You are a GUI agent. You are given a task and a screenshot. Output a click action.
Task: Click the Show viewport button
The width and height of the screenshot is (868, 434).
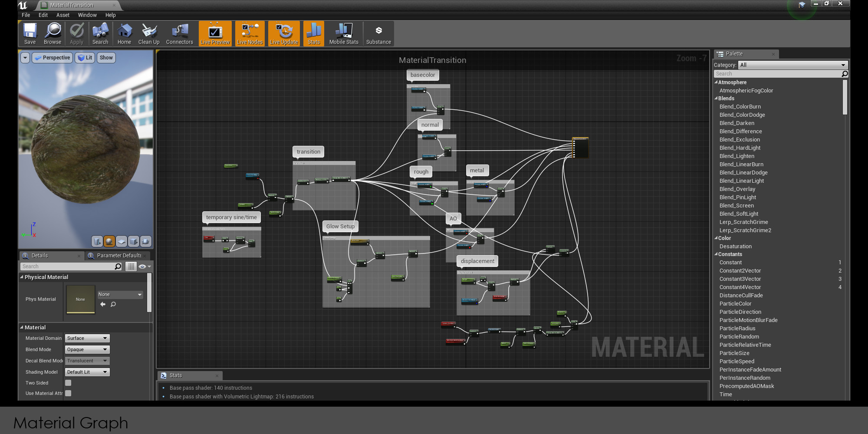coord(106,58)
